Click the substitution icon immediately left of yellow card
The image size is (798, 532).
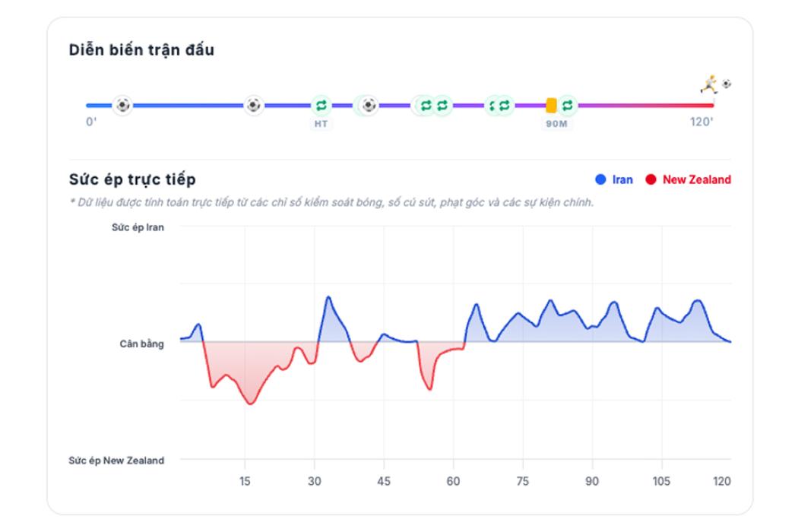tap(505, 106)
